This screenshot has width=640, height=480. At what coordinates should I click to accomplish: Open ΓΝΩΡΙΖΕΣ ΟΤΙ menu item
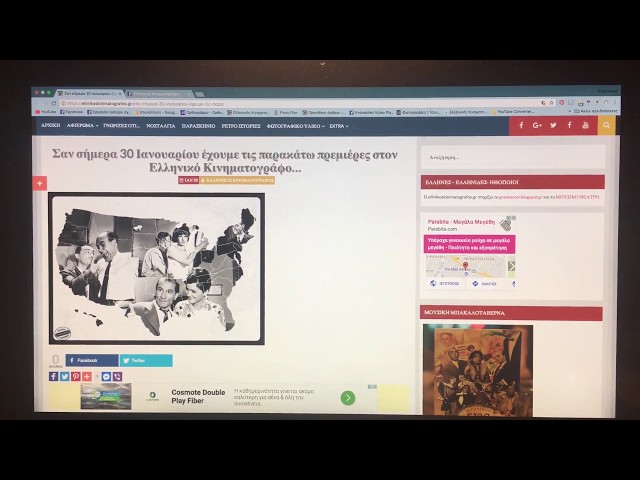[121, 126]
